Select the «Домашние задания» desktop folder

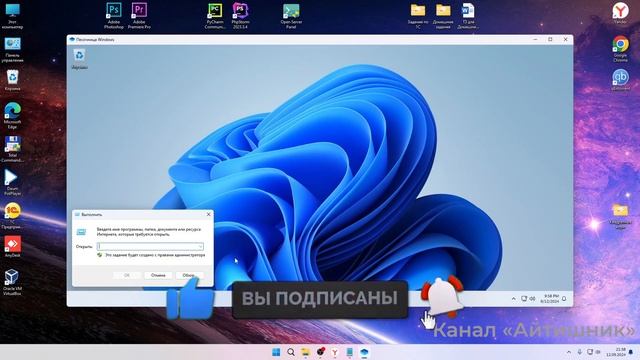(x=443, y=16)
